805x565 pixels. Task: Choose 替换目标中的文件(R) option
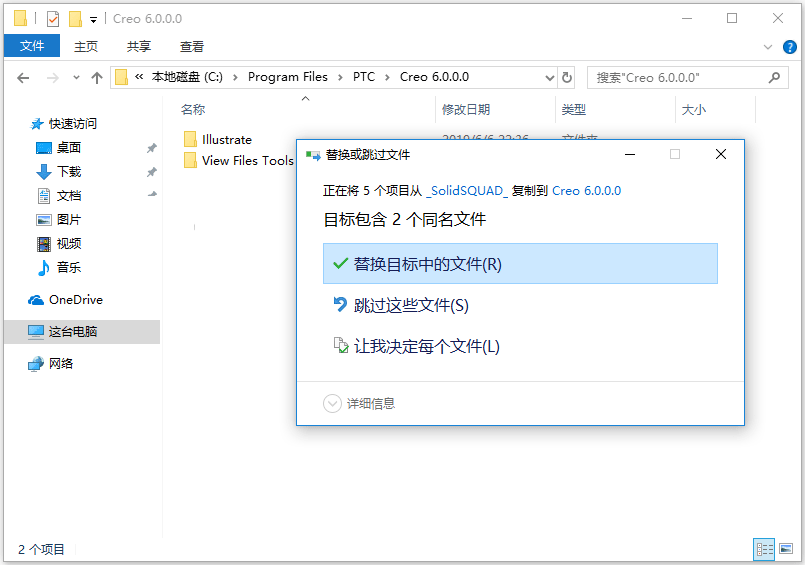(x=520, y=264)
